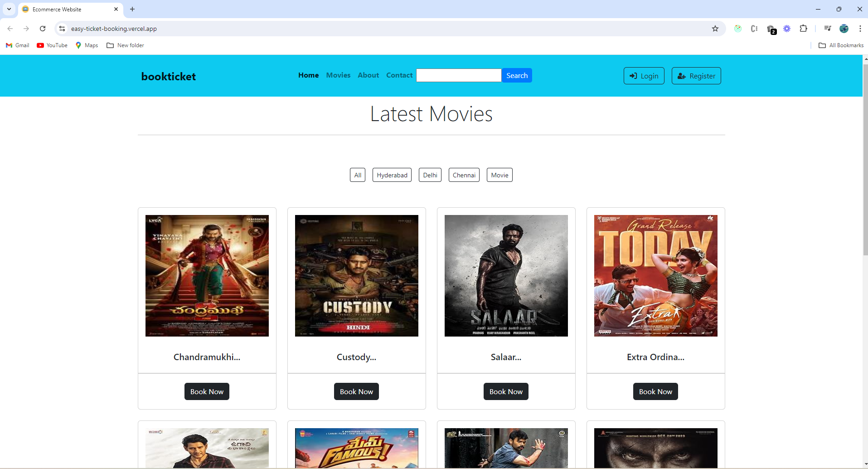Open site information icon in address bar
Screen dimensions: 868x469
62,29
